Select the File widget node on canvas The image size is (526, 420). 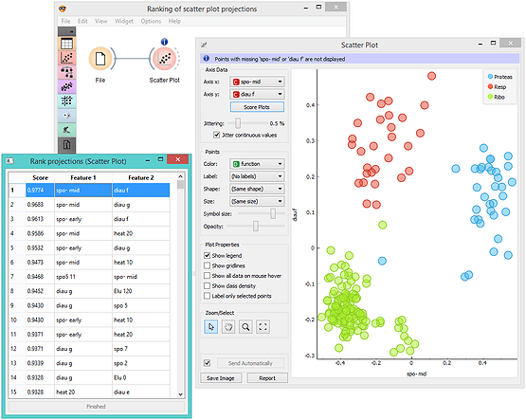(x=100, y=59)
